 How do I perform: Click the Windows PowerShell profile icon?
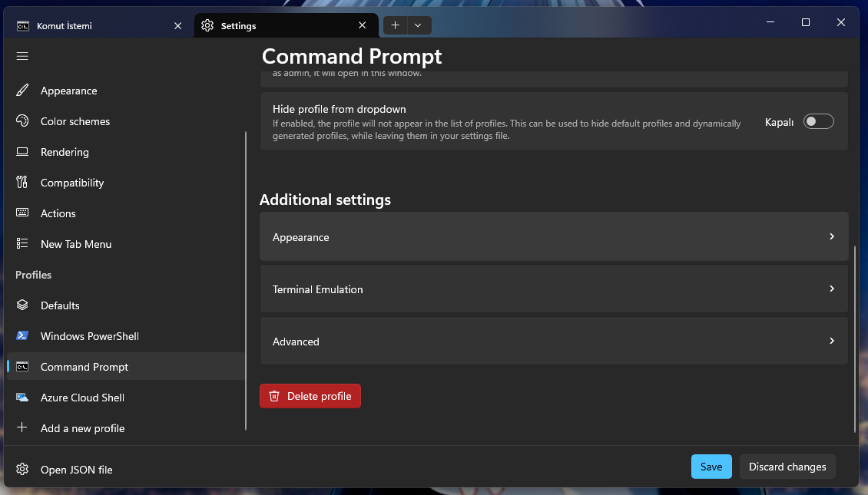coord(22,335)
